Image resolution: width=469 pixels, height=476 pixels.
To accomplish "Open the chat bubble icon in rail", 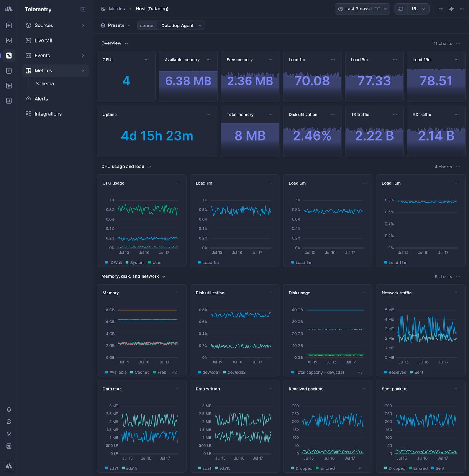I will pyautogui.click(x=9, y=422).
